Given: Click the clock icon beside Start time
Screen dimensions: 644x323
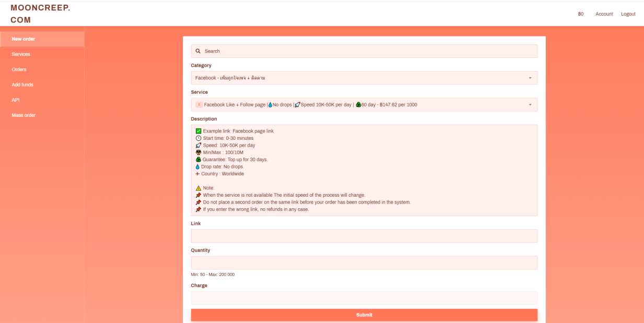Looking at the screenshot, I should point(198,138).
